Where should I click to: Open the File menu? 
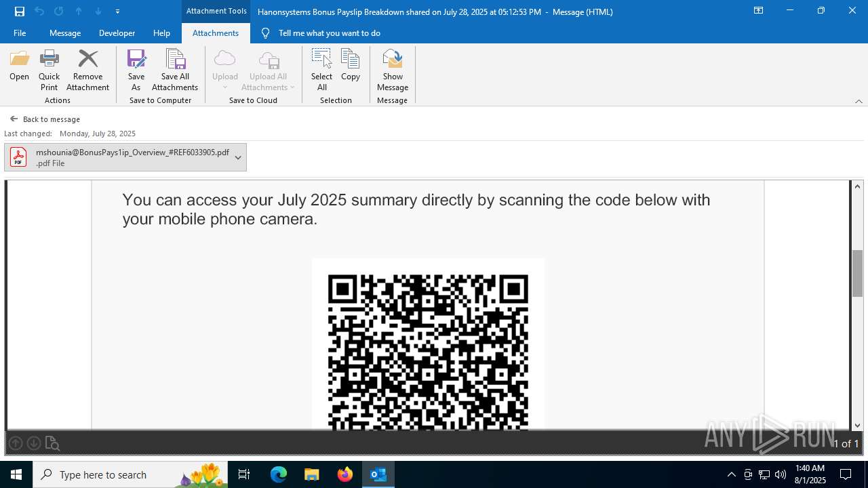20,33
